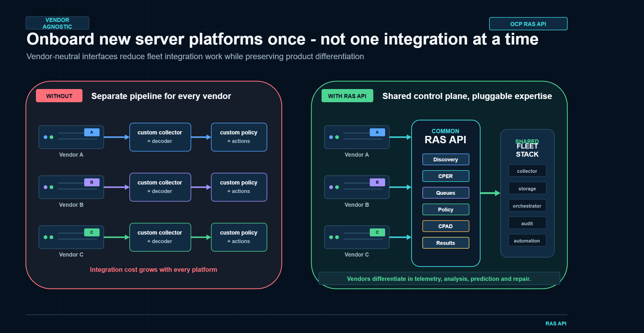Screen dimensions: 644x333
Task: Click the audit fleet stack item
Action: [x=527, y=223]
